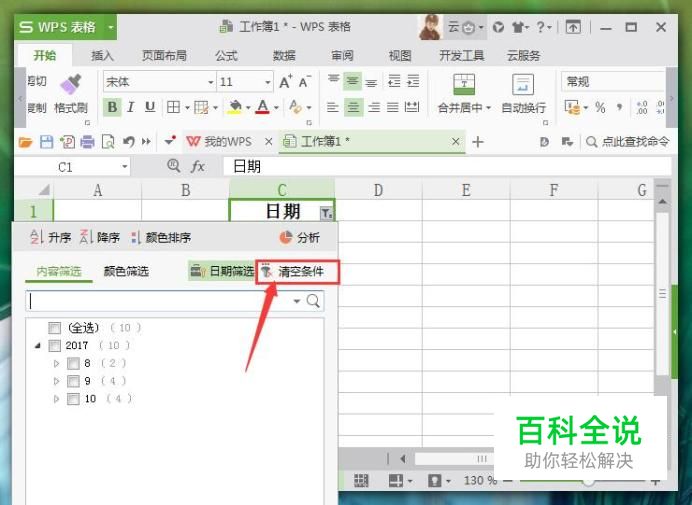Open the number format combo box
The width and height of the screenshot is (692, 505).
tap(613, 82)
